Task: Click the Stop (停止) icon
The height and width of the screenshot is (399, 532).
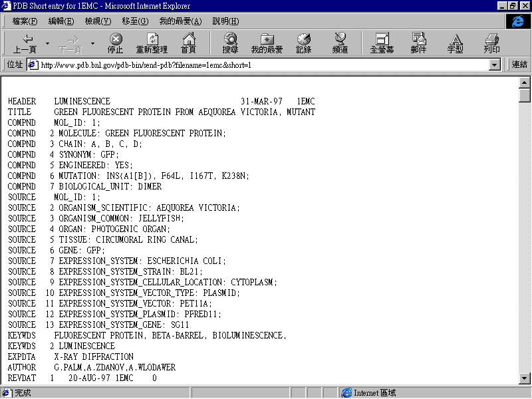Action: 116,39
